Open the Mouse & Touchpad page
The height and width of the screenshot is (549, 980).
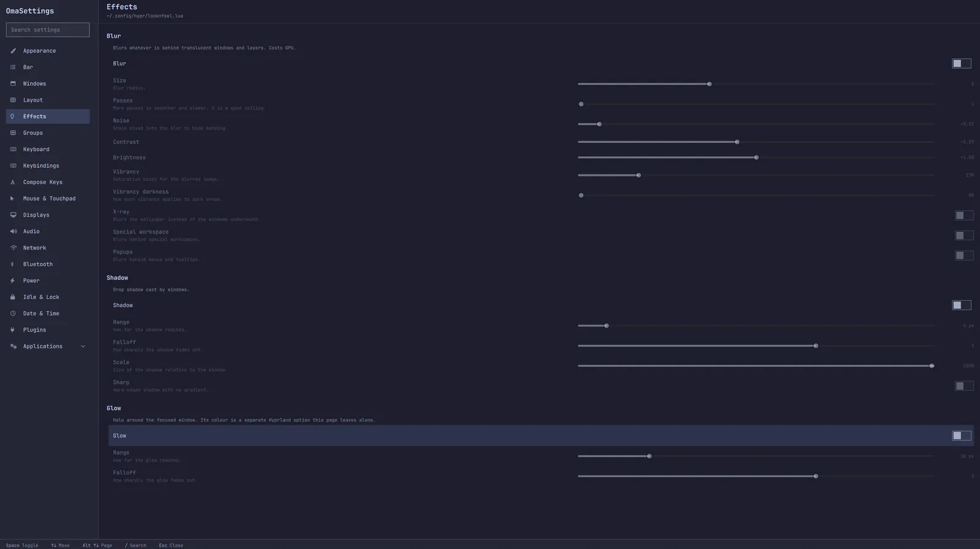pos(48,199)
